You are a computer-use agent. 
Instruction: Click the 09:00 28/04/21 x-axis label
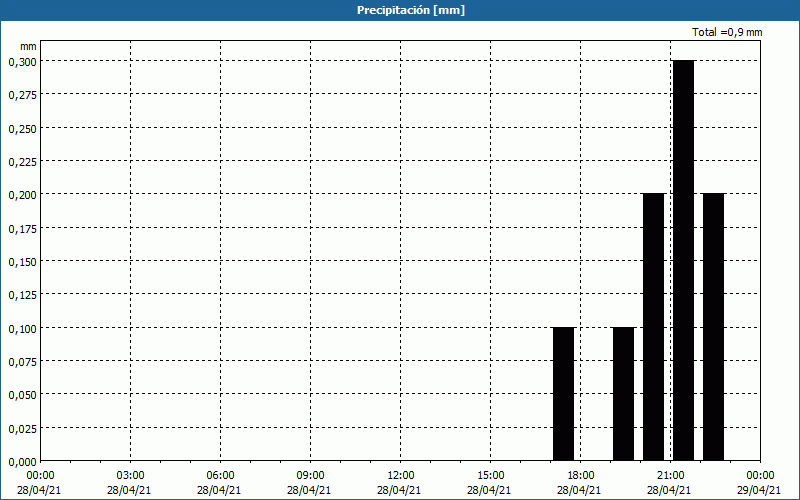tap(309, 483)
